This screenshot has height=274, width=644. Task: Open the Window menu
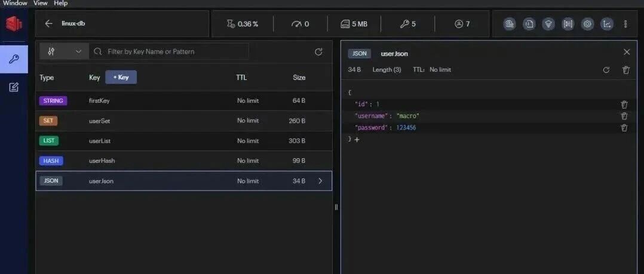coord(15,3)
